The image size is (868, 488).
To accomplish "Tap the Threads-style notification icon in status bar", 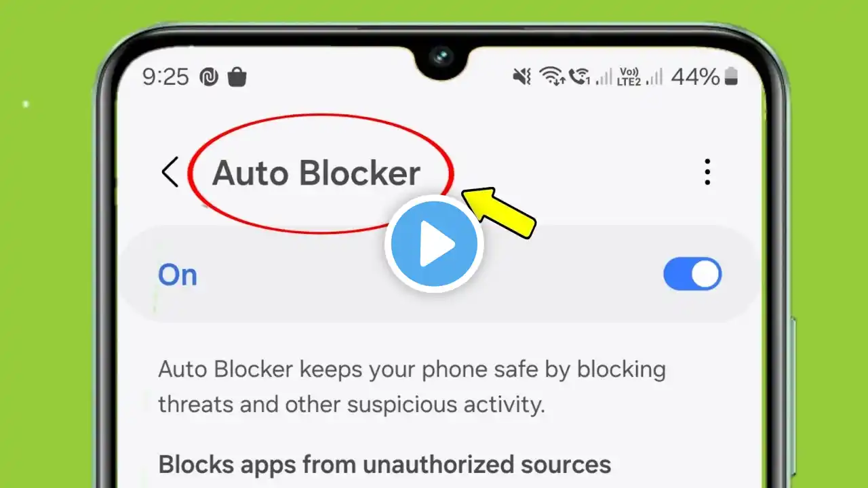I will 208,77.
